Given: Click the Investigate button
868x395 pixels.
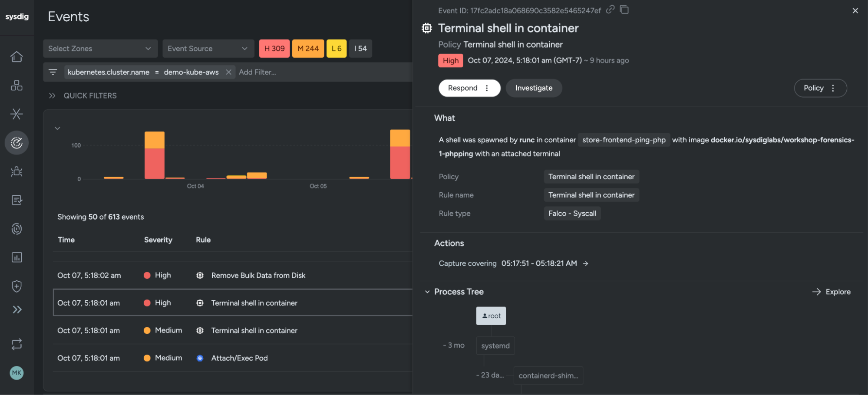Looking at the screenshot, I should 534,88.
